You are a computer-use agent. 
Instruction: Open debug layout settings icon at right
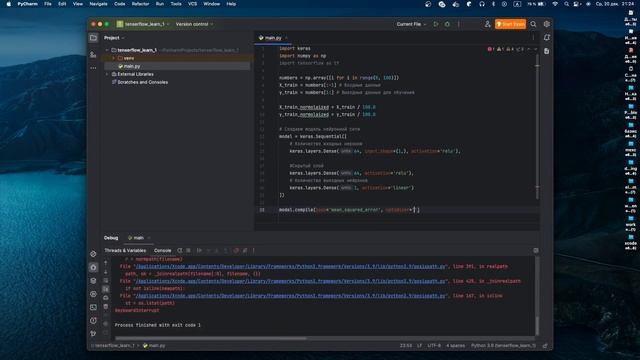536,251
